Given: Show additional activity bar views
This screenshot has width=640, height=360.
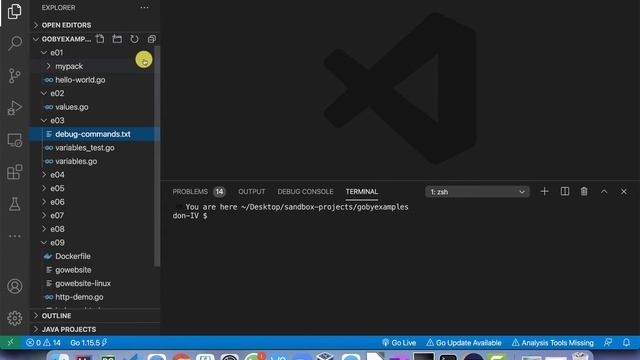Looking at the screenshot, I should 15,236.
